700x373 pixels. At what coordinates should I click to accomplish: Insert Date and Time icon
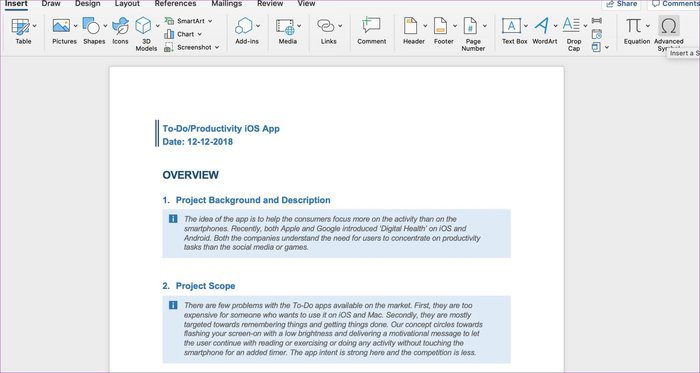(x=596, y=34)
